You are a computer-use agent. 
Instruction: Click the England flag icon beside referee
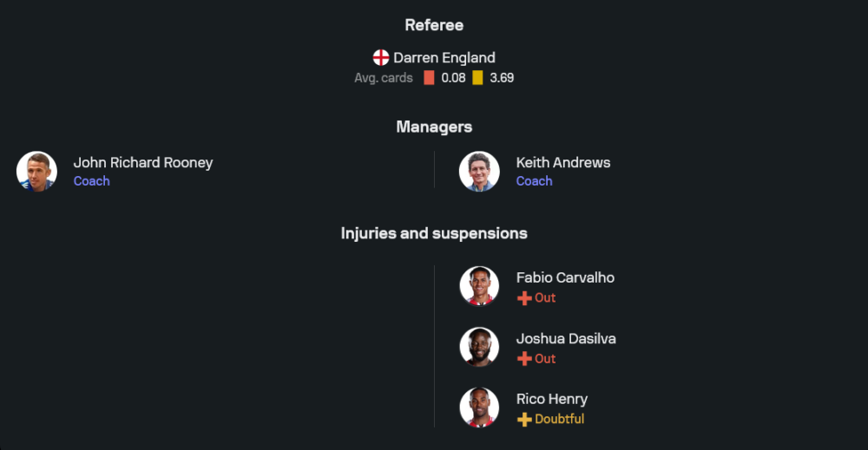coord(381,58)
